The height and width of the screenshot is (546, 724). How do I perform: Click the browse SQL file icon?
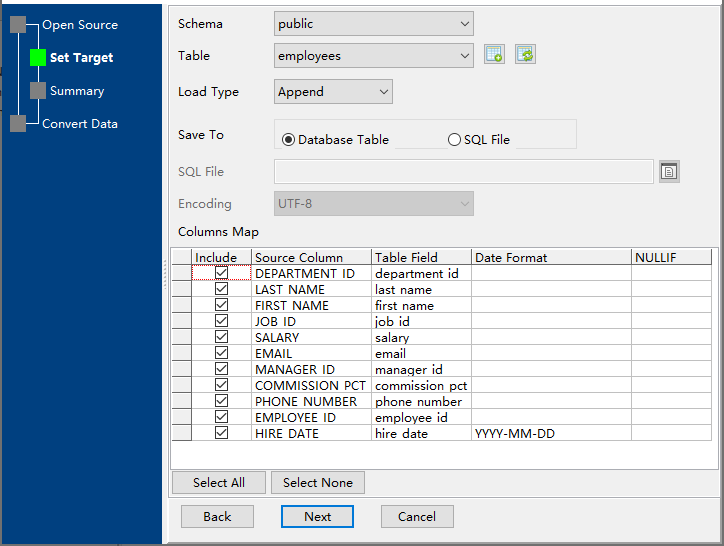[669, 172]
